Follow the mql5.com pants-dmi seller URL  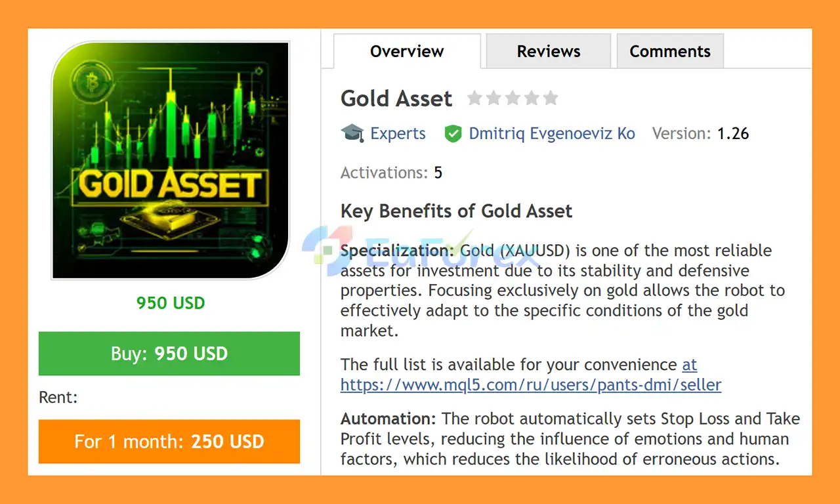[530, 385]
